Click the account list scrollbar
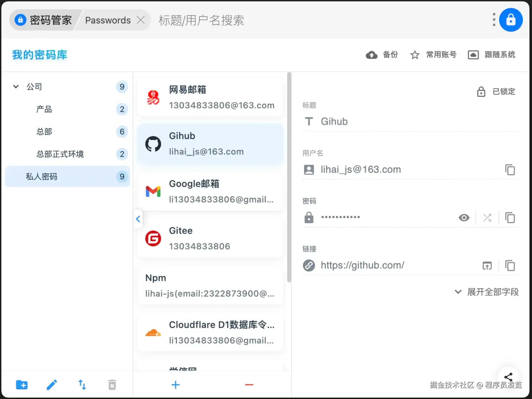 [x=289, y=177]
